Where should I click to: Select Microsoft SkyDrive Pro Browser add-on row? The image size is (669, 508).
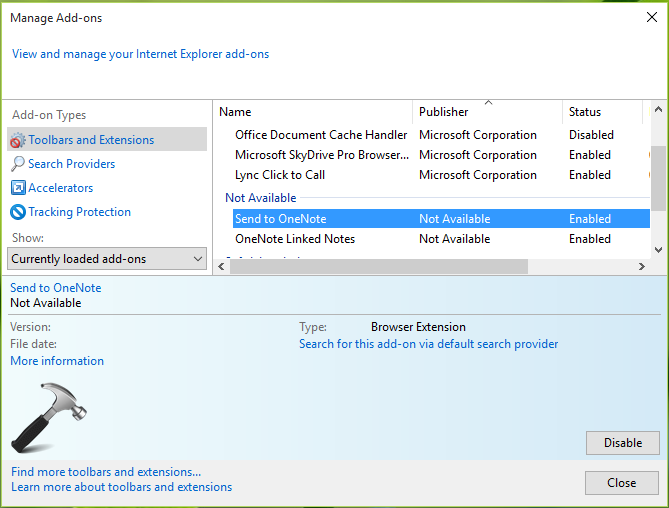click(441, 155)
